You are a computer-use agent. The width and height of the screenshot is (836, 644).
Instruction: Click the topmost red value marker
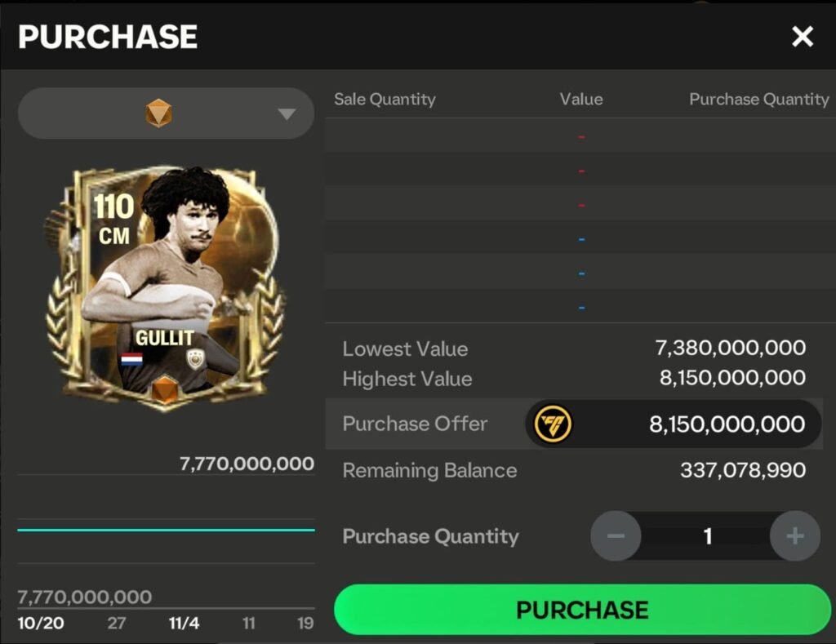[x=580, y=135]
